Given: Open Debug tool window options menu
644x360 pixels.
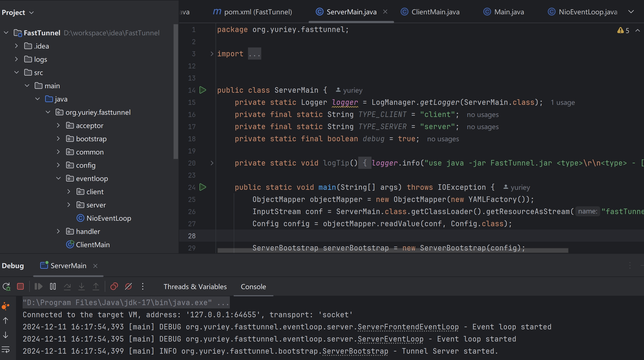Looking at the screenshot, I should pos(630,266).
